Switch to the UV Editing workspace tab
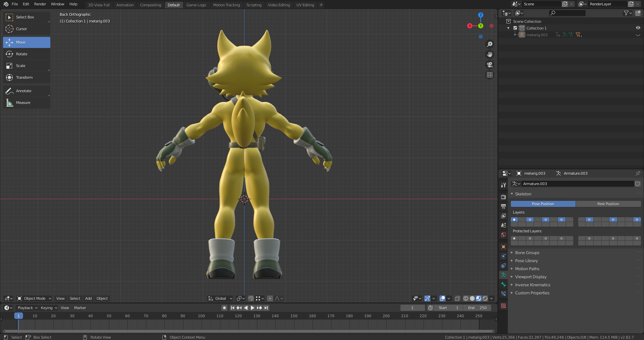 305,5
